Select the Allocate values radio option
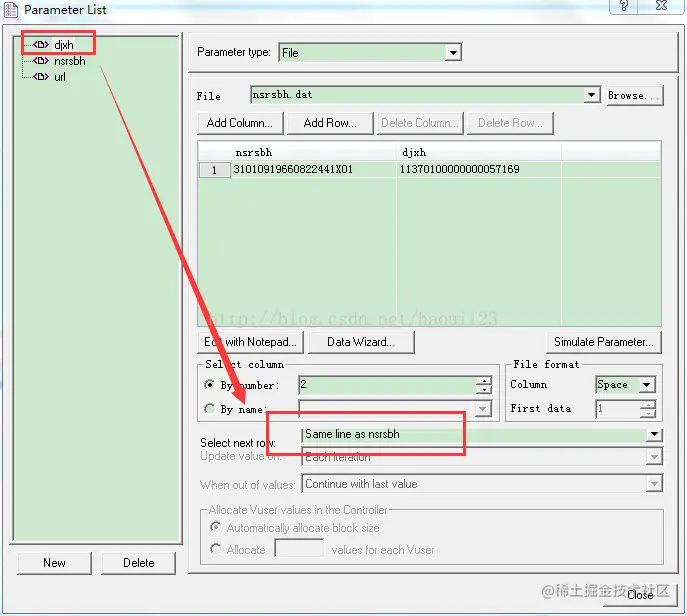This screenshot has width=687, height=616. (215, 549)
